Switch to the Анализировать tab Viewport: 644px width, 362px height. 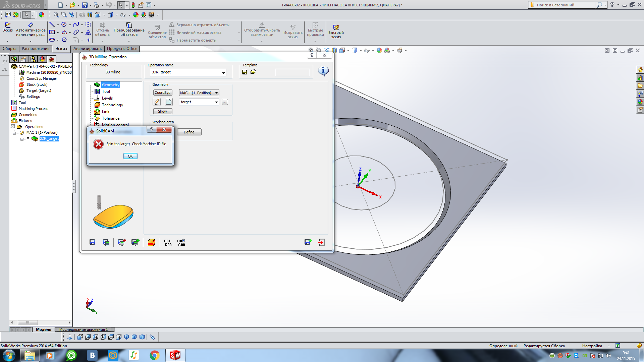pos(87,49)
